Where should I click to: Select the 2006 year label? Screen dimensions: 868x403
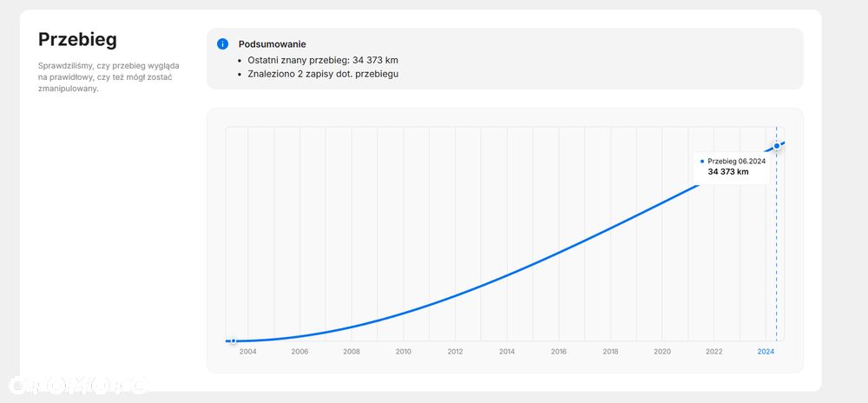[299, 352]
